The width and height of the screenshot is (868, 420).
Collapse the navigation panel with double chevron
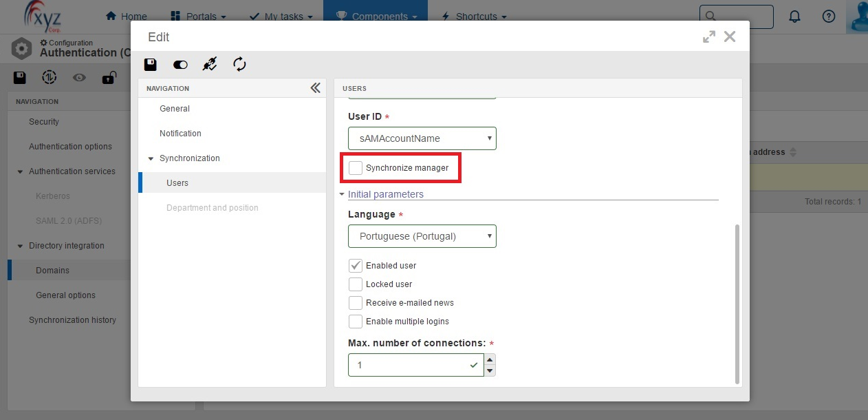[x=315, y=87]
